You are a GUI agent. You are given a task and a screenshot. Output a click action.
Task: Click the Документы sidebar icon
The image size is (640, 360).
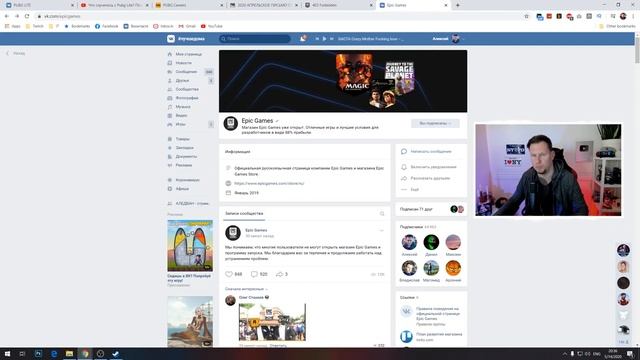coord(170,157)
